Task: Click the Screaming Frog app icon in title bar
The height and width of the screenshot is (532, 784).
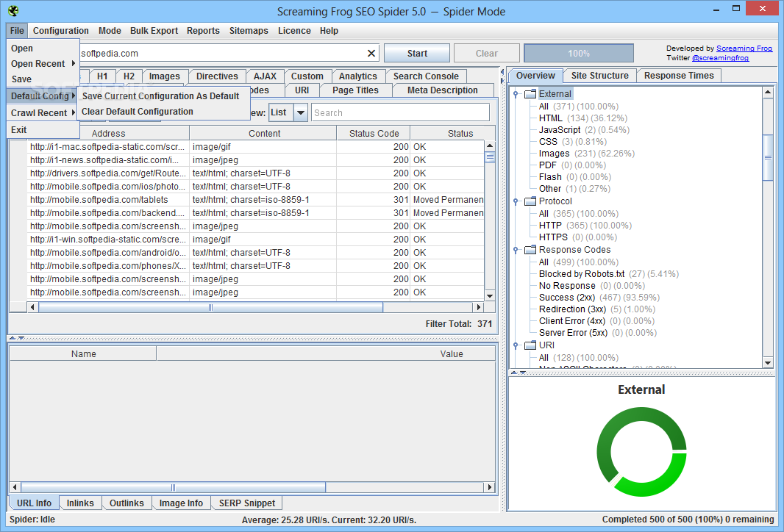Action: pos(13,10)
